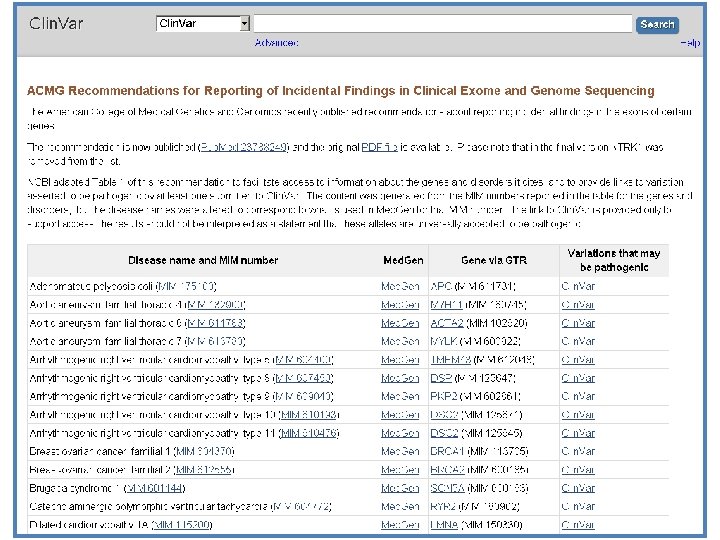Open the SCN5A gene link
This screenshot has height=540, width=720.
click(447, 489)
